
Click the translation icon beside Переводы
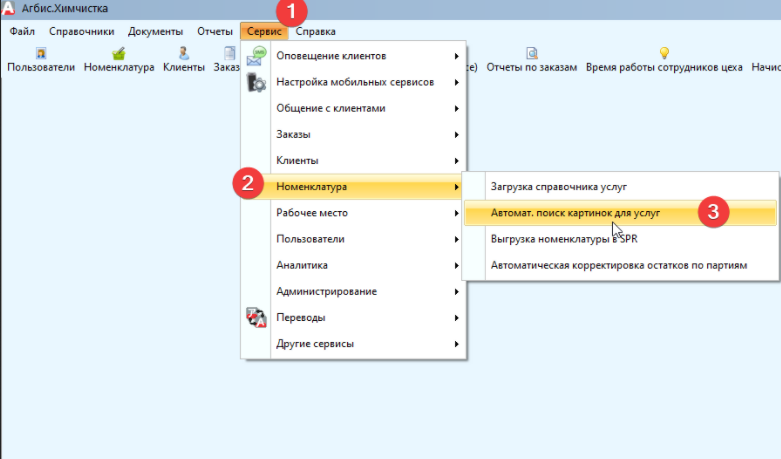click(x=257, y=318)
